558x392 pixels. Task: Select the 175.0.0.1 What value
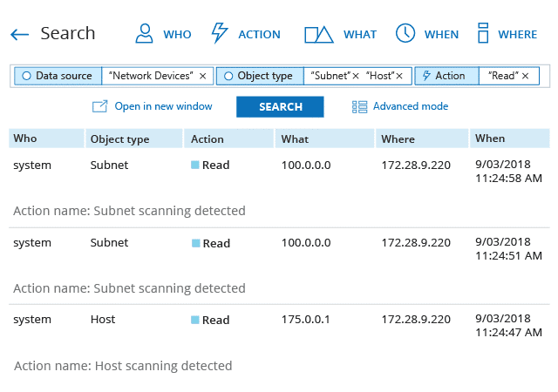[x=305, y=320]
